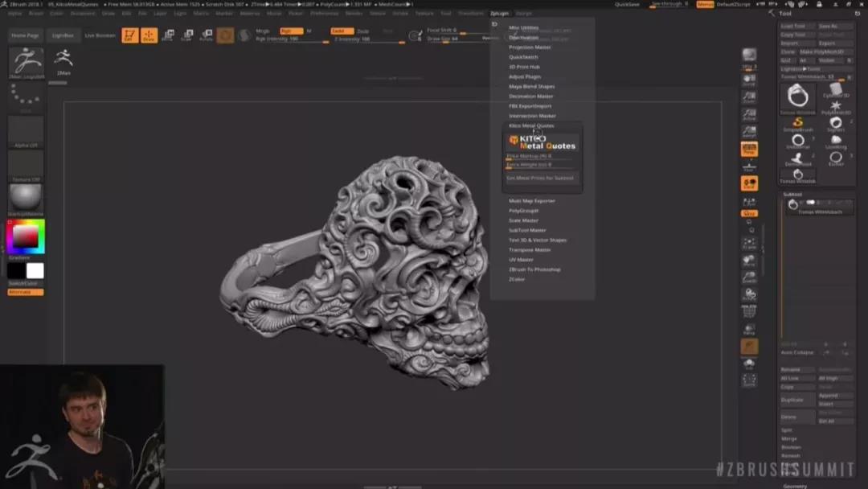868x489 pixels.
Task: Toggle the Persp perspective button
Action: (749, 149)
